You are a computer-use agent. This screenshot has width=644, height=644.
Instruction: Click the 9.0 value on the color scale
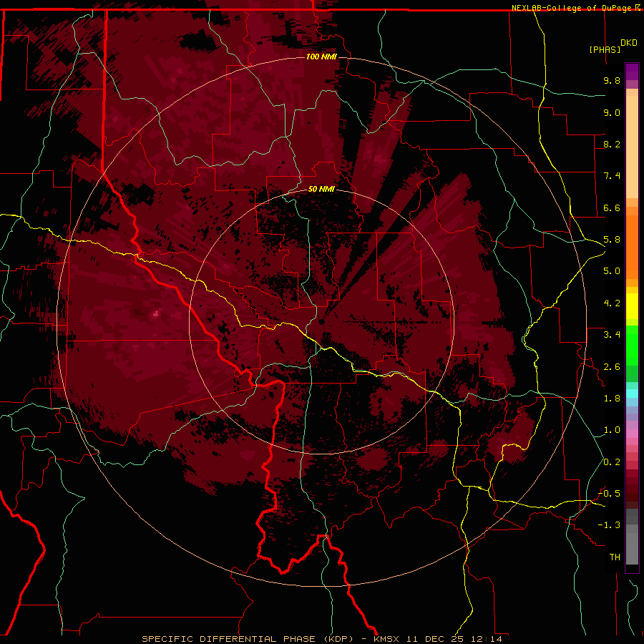(612, 112)
